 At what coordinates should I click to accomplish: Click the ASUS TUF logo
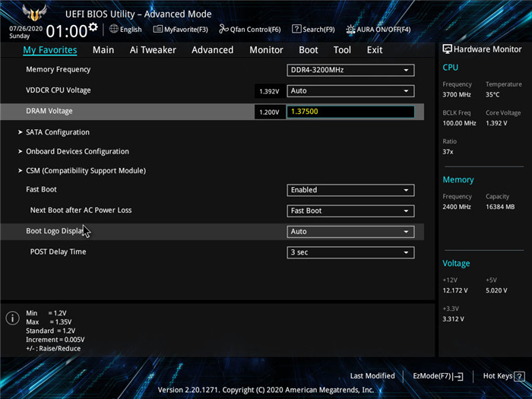34,13
